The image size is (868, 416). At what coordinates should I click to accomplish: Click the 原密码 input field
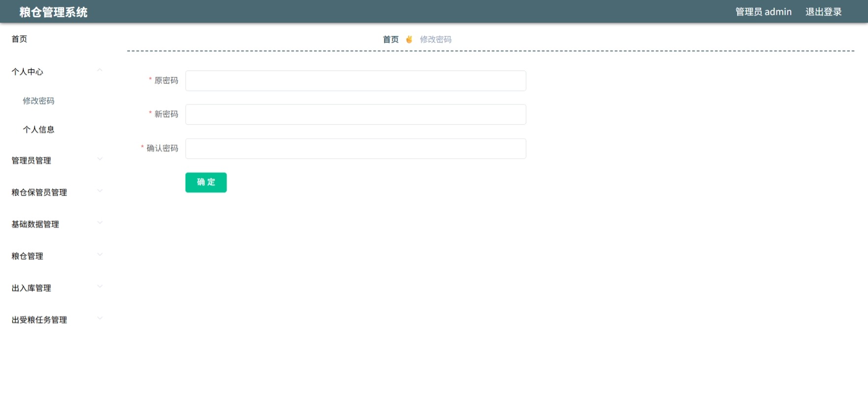(355, 81)
